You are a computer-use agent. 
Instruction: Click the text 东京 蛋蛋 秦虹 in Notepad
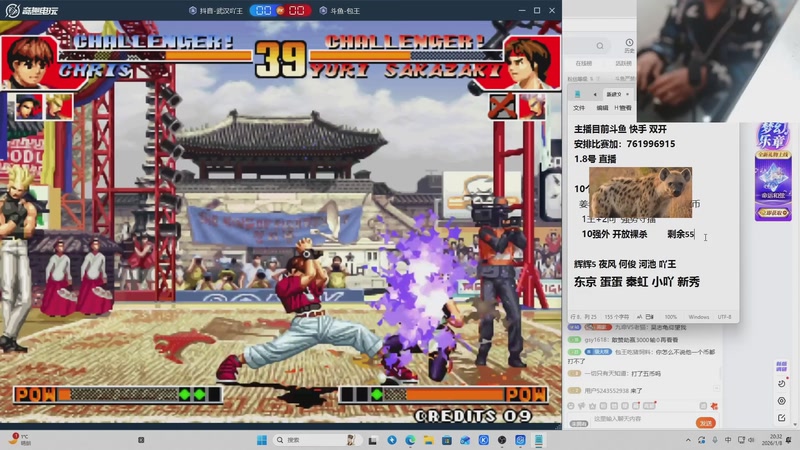point(610,282)
